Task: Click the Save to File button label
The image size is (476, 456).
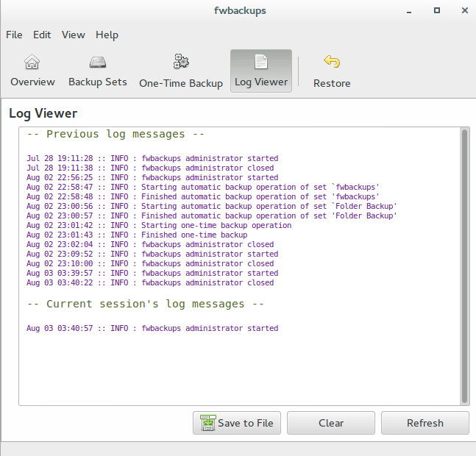Action: pos(245,423)
